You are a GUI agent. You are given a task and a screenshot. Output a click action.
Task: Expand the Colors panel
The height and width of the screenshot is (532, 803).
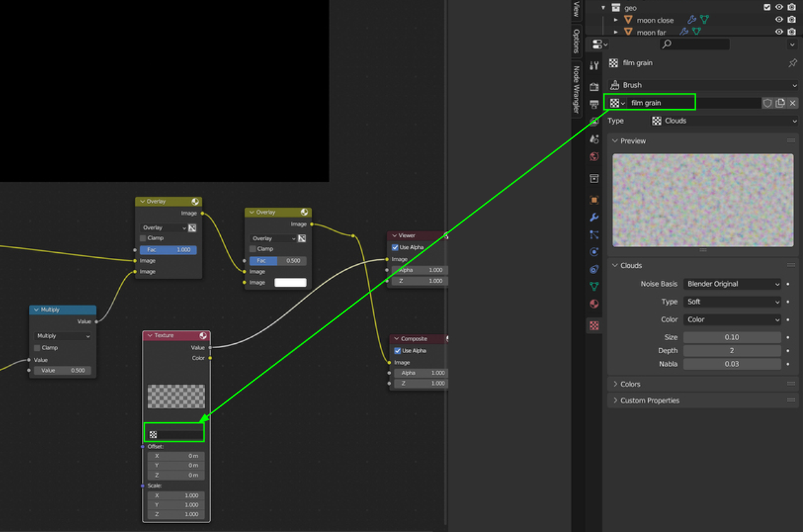click(703, 384)
